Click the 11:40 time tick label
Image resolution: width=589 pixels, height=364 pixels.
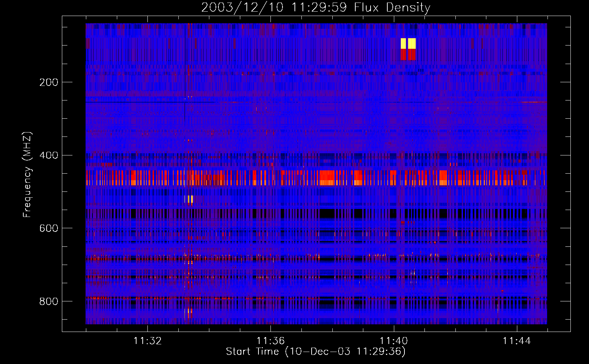tap(394, 341)
